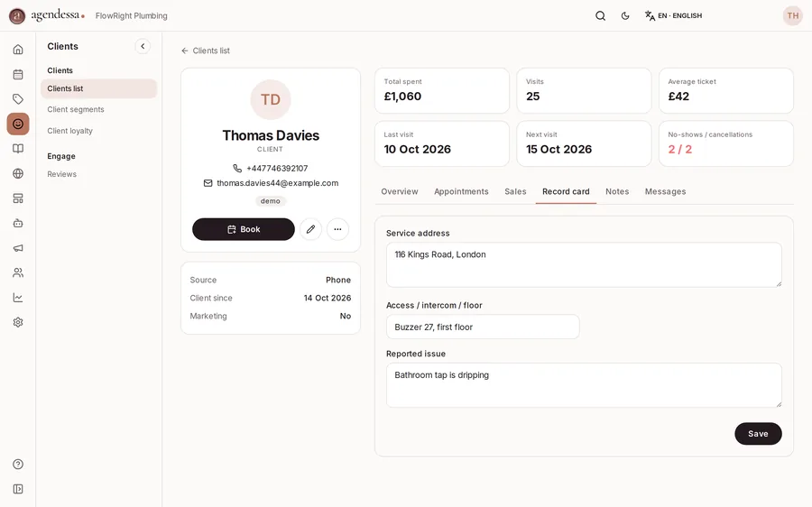Click the Client since 14 Oct 2026 value
This screenshot has width=812, height=507.
pos(328,298)
